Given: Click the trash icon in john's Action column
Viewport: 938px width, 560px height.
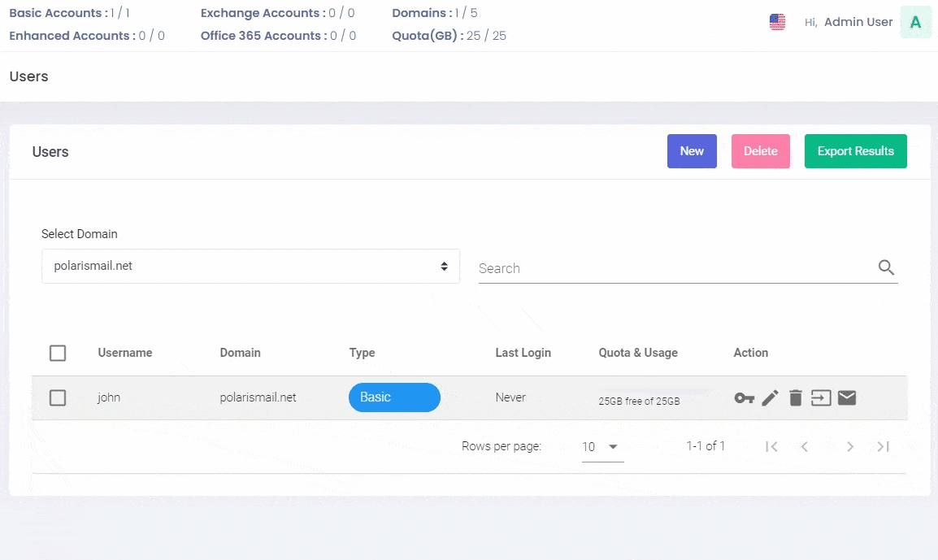Looking at the screenshot, I should coord(795,397).
